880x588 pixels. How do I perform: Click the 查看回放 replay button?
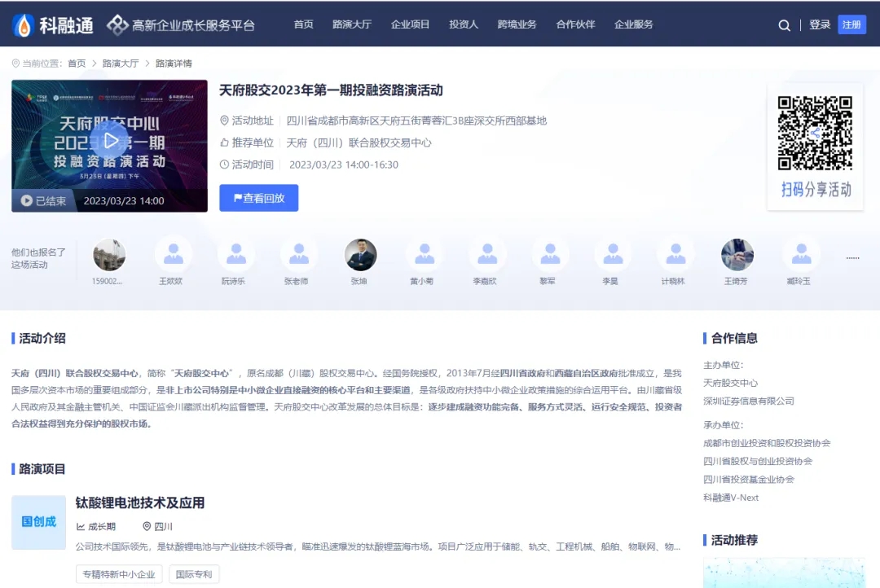259,198
